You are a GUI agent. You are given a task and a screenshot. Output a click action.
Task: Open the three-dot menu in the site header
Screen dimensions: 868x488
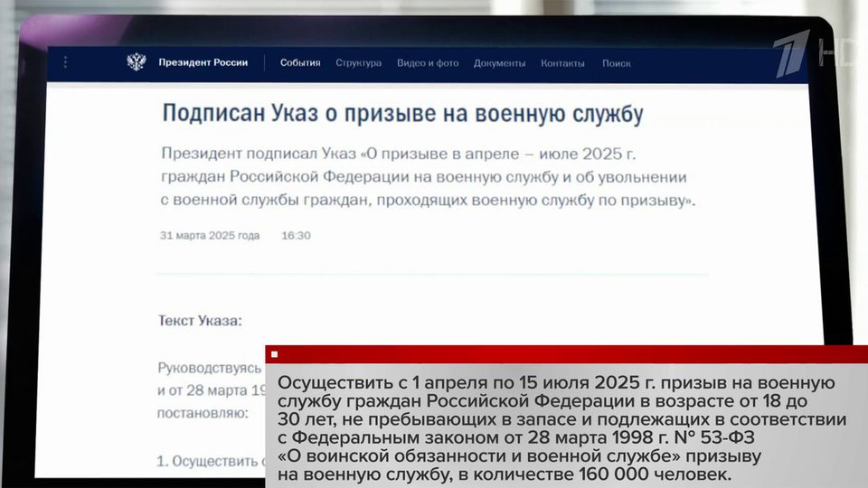65,62
